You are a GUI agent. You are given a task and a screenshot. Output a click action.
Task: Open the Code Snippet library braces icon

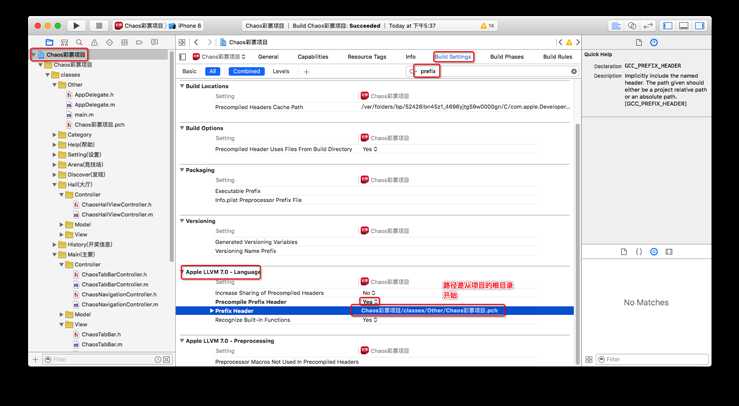(639, 252)
